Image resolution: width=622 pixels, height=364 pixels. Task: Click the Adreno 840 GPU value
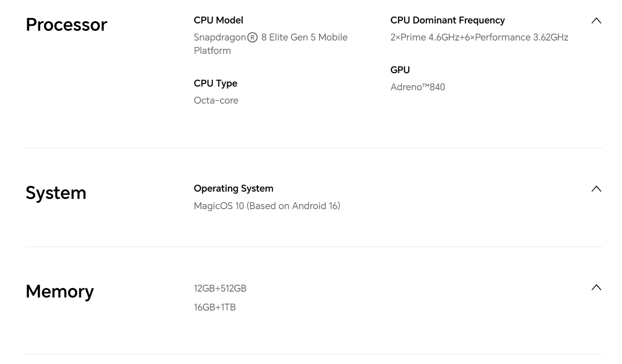click(417, 87)
